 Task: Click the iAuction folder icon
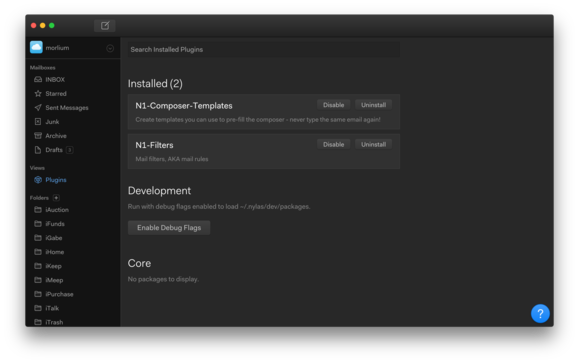click(x=38, y=209)
